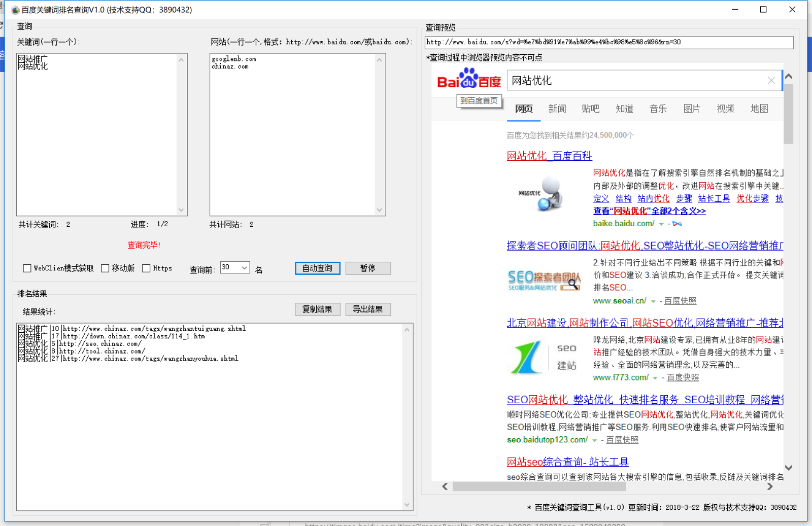This screenshot has width=812, height=526.
Task: Click right arrow of preview horizontal scrollbar
Action: coord(770,486)
